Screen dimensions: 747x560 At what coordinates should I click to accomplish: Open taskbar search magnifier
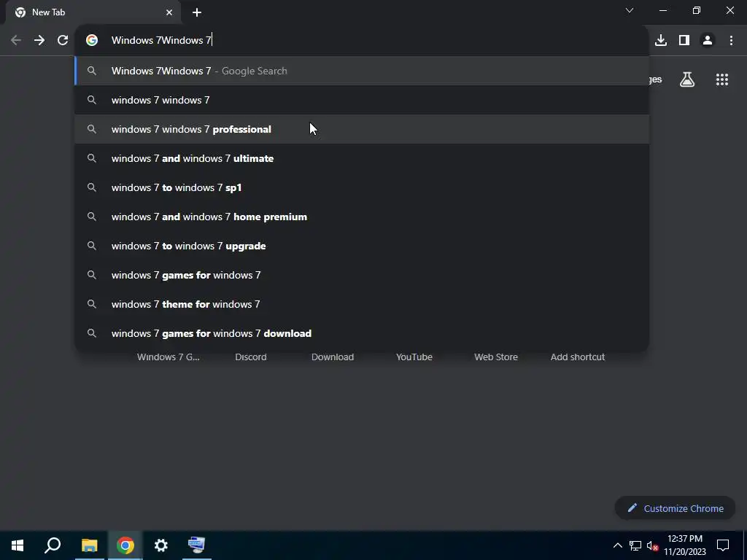coord(53,545)
